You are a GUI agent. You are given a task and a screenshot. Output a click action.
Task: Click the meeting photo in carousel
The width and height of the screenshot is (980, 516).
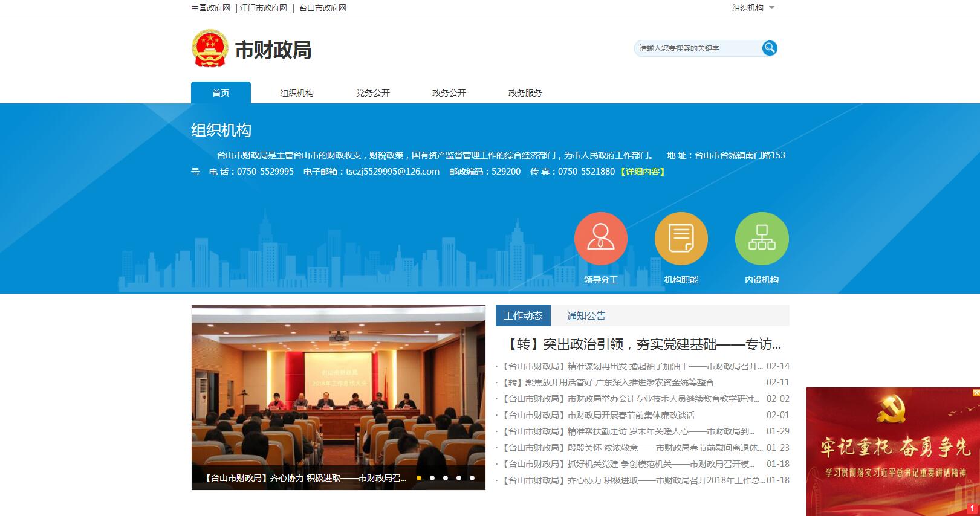[x=338, y=387]
